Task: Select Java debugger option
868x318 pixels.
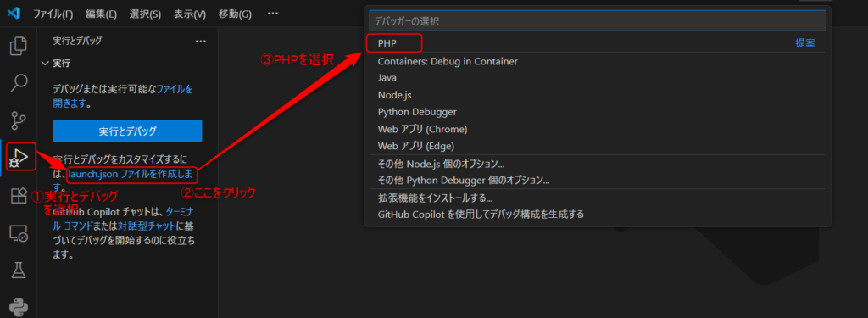Action: click(598, 78)
